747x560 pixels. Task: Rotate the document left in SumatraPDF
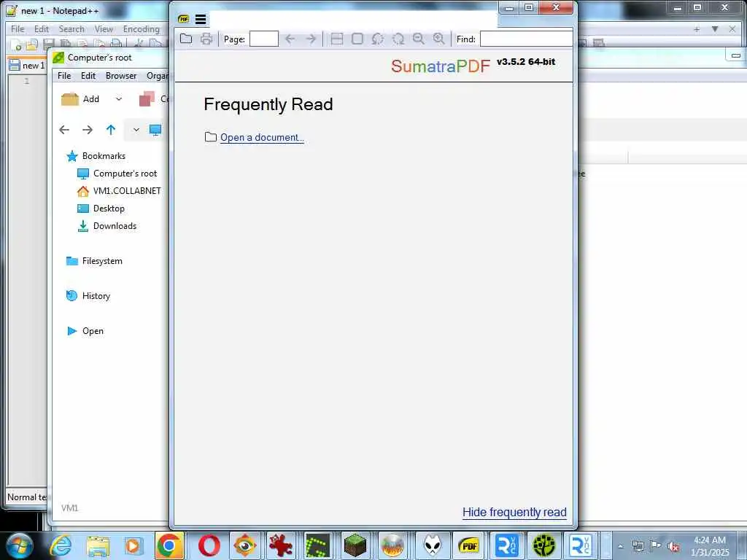pyautogui.click(x=378, y=39)
